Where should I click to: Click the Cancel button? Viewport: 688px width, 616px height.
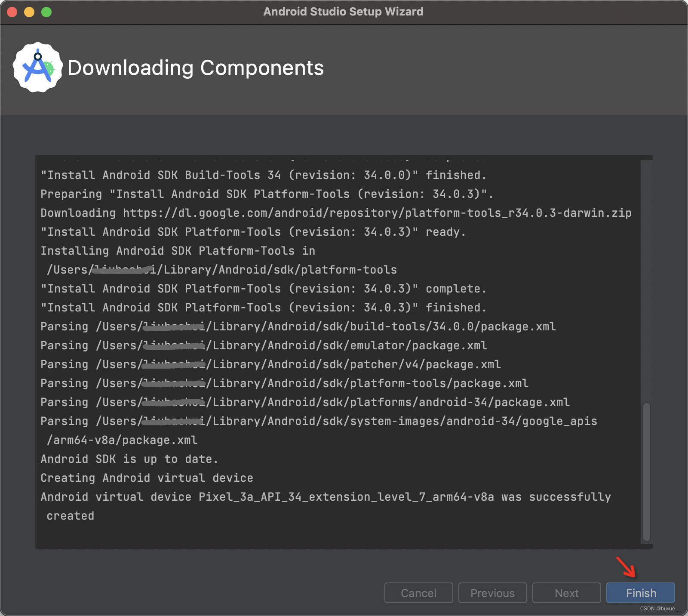point(418,593)
